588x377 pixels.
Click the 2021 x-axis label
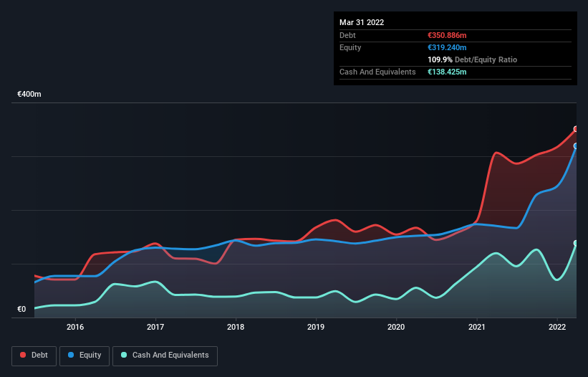tap(476, 327)
